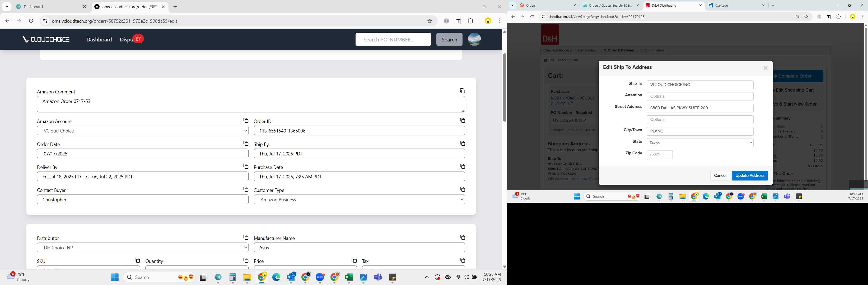Copy the Tax value
The image size is (868, 285).
pos(462,260)
